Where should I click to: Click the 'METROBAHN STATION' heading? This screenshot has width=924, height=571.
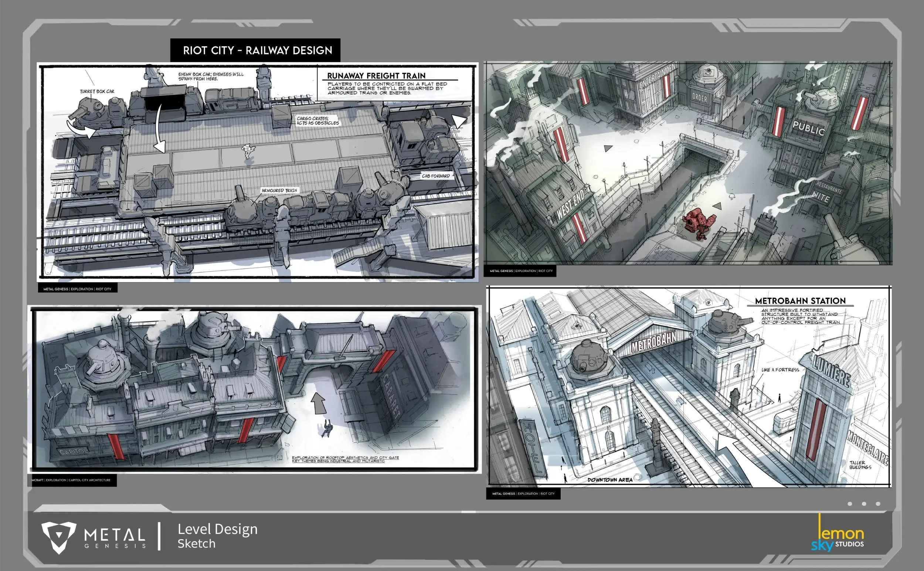[x=800, y=301]
